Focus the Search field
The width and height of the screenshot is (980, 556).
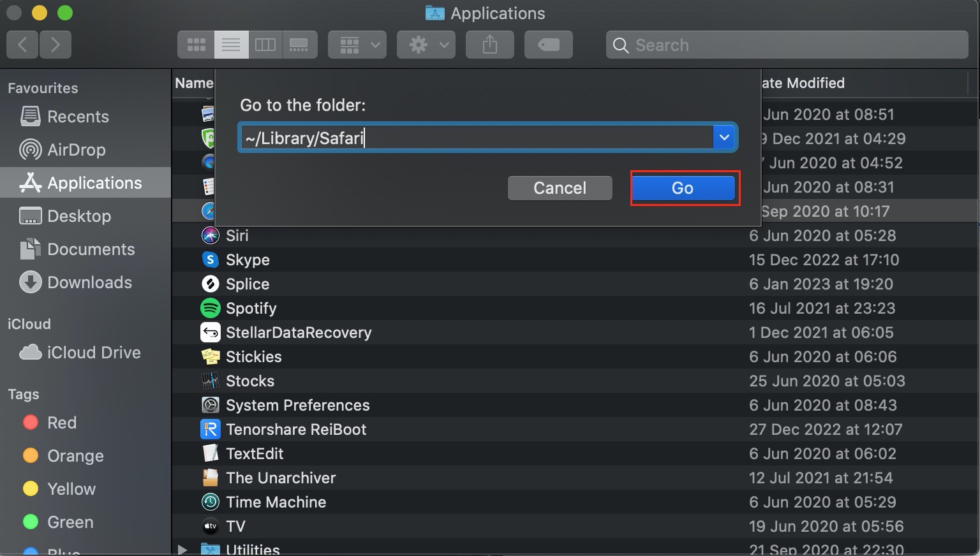(x=787, y=45)
